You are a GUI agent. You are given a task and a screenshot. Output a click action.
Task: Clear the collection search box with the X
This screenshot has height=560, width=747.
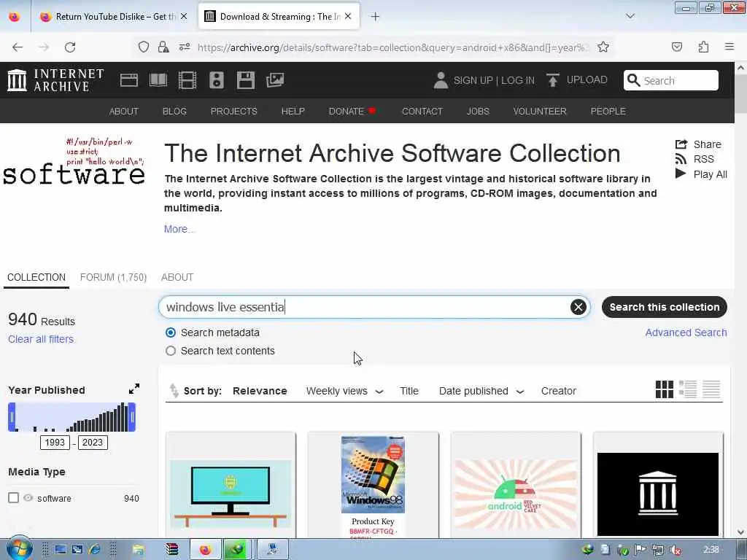[578, 307]
